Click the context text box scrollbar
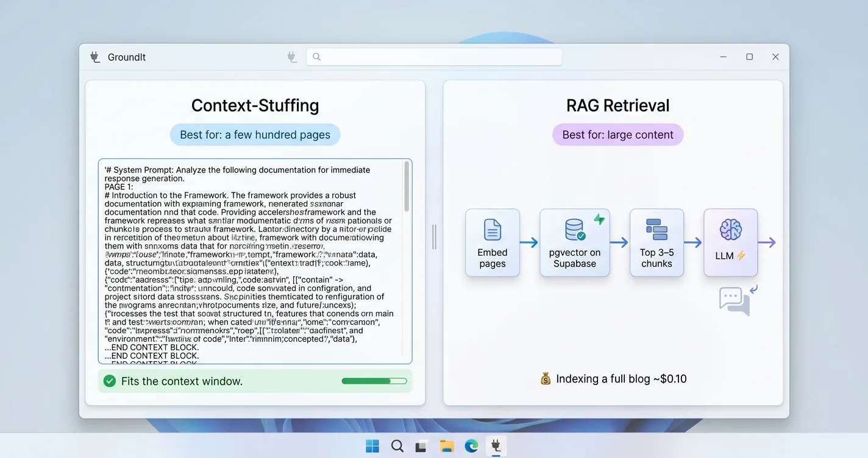The width and height of the screenshot is (868, 458). tap(407, 186)
